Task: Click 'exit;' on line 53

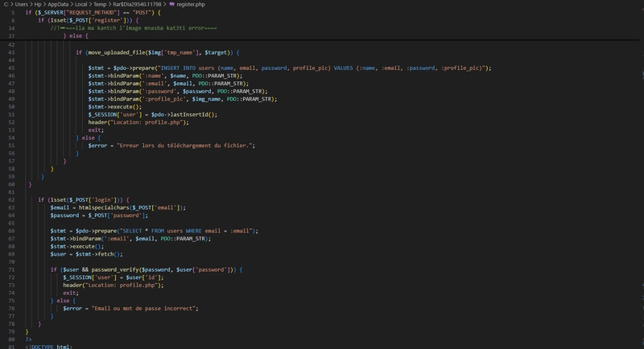Action: point(96,130)
